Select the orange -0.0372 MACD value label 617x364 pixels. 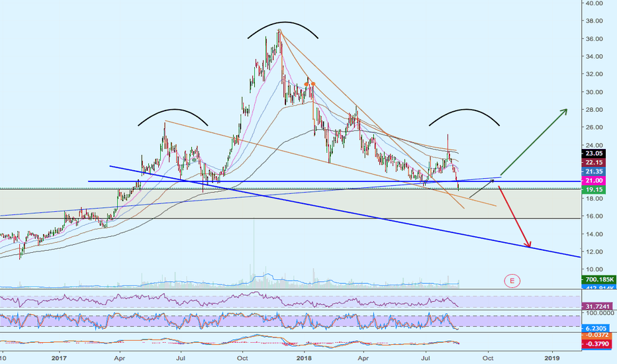pyautogui.click(x=597, y=336)
